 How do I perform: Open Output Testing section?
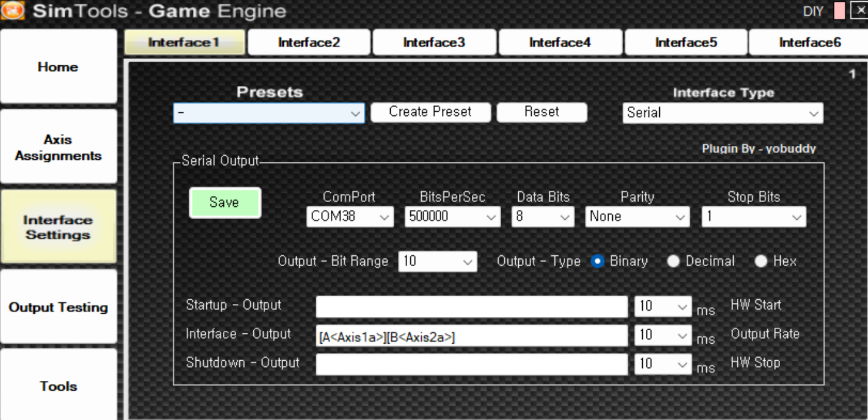(x=58, y=307)
